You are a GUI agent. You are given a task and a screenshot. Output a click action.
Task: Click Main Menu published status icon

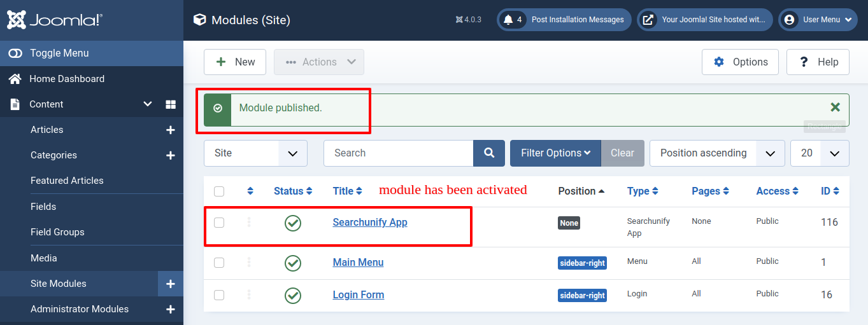point(293,263)
